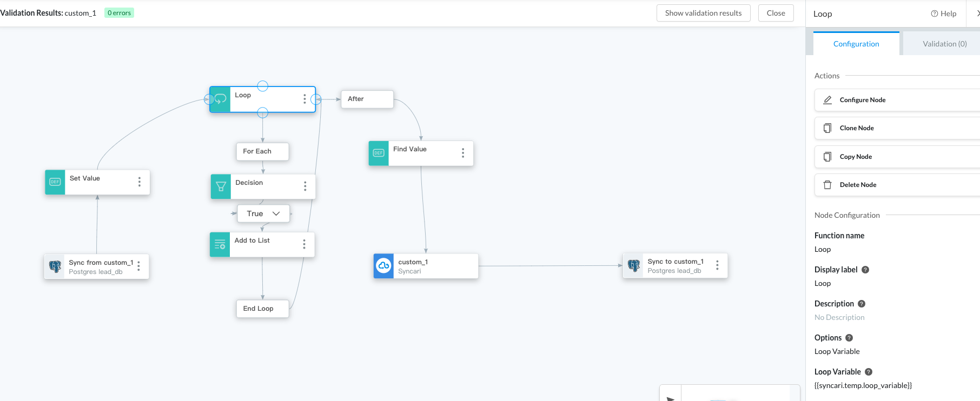Select the For Each label node
Viewport: 980px width, 401px height.
click(262, 151)
